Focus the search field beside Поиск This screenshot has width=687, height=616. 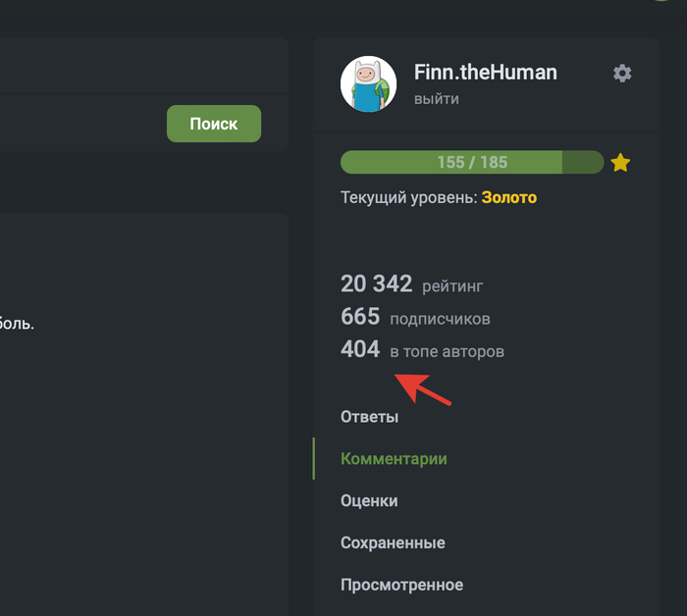(79, 124)
